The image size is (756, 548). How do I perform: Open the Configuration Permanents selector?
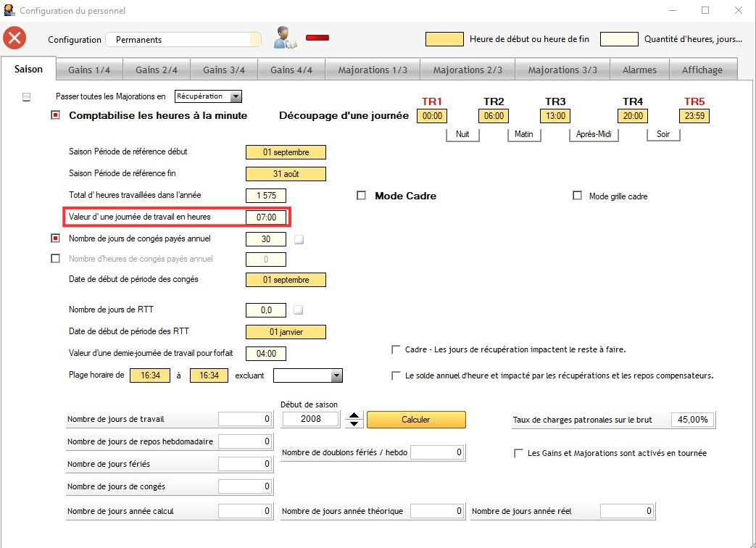pyautogui.click(x=183, y=40)
